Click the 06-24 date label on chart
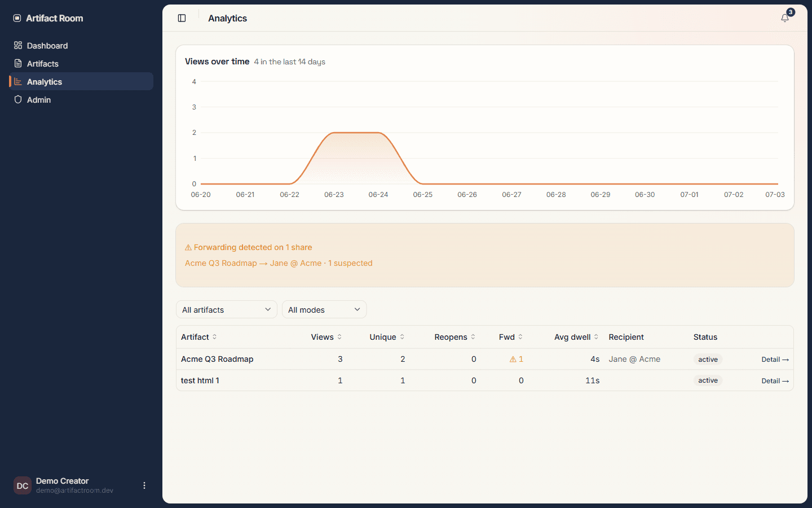The image size is (812, 508). (x=378, y=195)
